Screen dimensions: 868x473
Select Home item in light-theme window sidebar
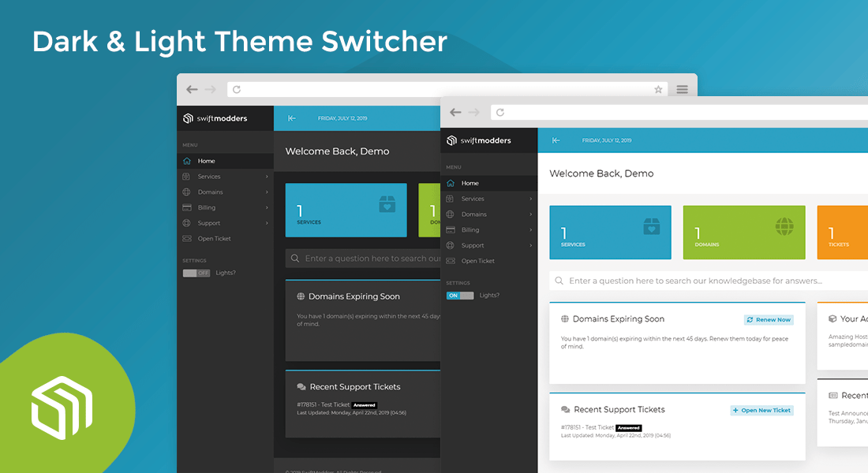pyautogui.click(x=488, y=183)
